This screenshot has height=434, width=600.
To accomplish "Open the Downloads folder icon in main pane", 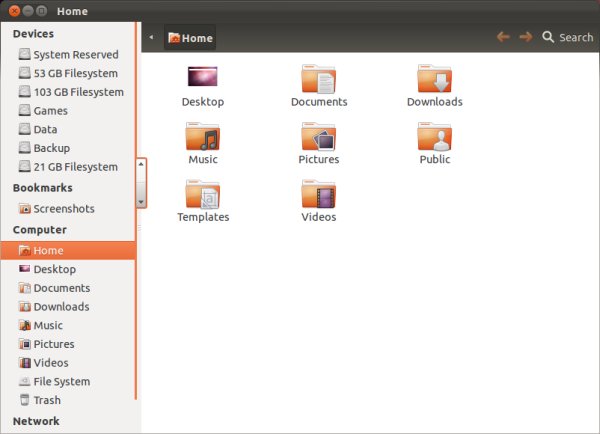I will [x=434, y=78].
